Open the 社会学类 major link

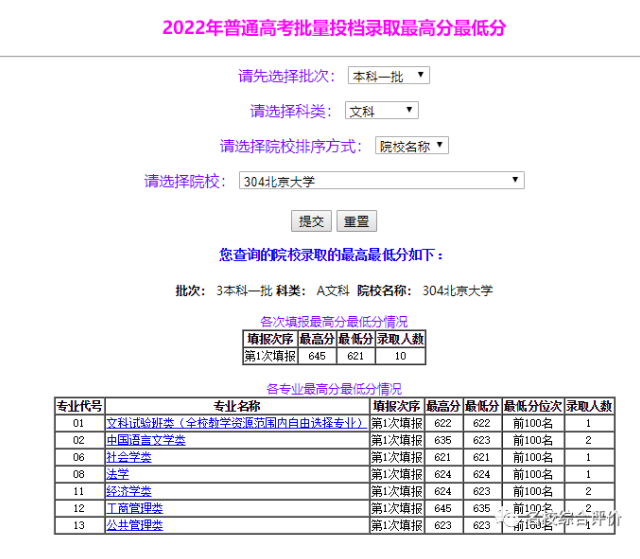[x=129, y=457]
